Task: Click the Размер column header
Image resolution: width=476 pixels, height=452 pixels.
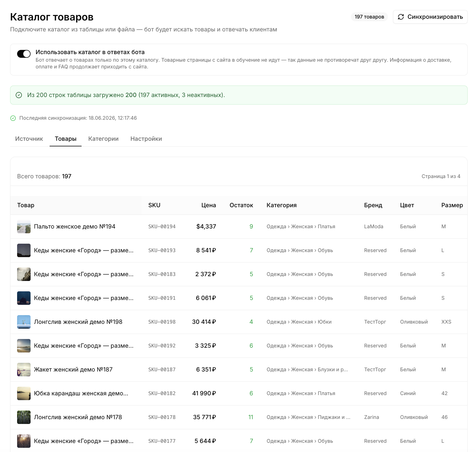Action: coord(452,205)
